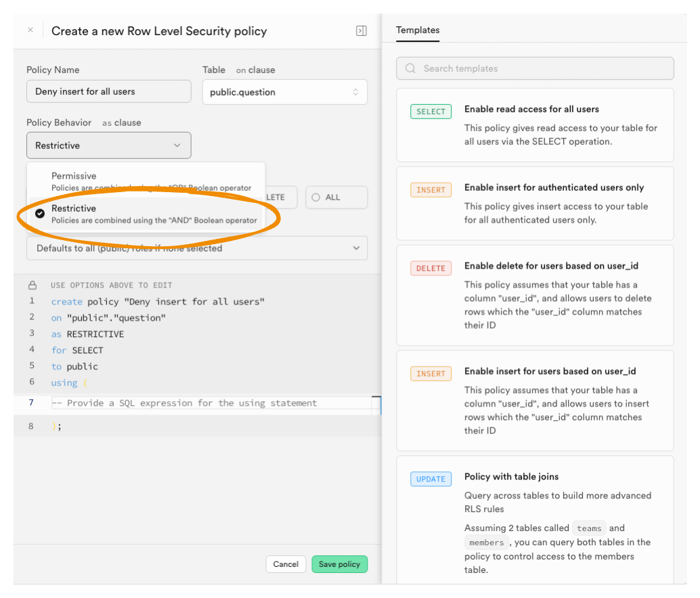Open the Policy Behavior dropdown

click(x=109, y=145)
